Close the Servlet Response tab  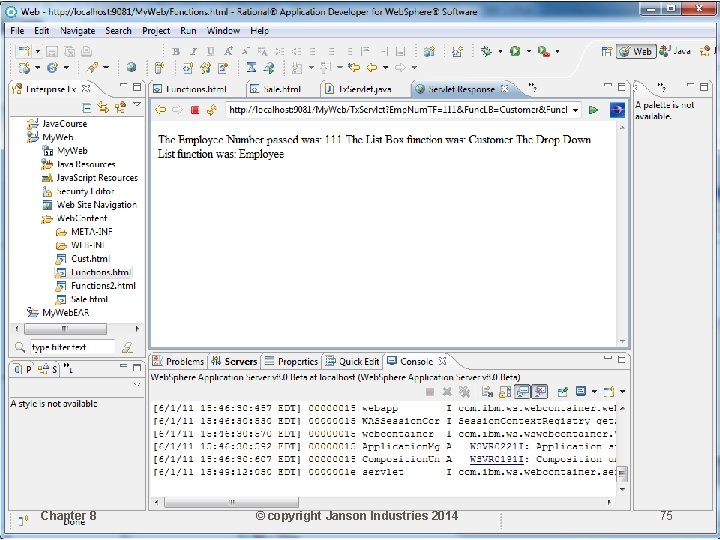point(504,89)
